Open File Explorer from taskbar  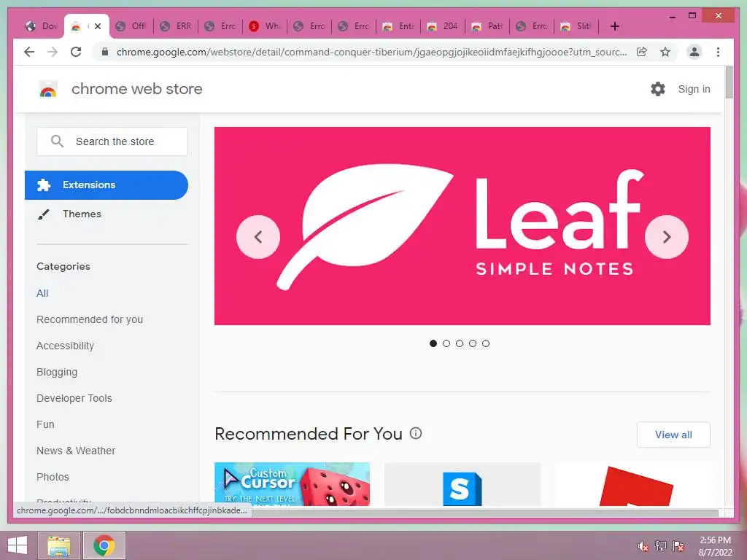click(58, 545)
